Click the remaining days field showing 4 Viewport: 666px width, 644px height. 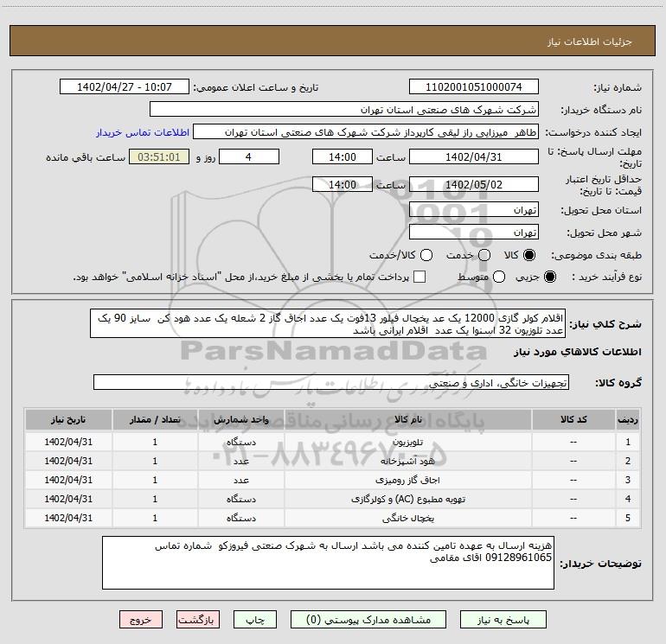pos(249,156)
